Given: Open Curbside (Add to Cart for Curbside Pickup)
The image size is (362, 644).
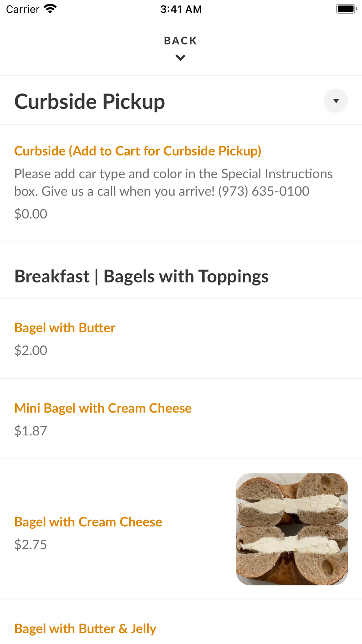Looking at the screenshot, I should (138, 151).
